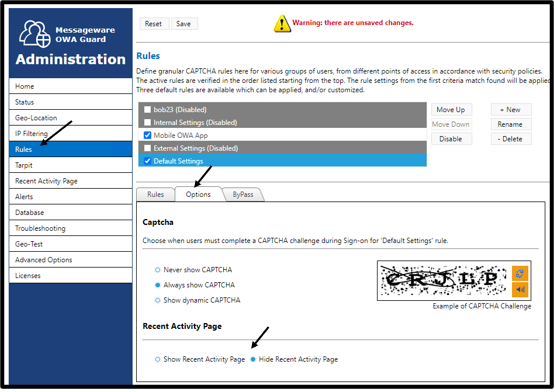Click the yellow warning triangle icon
This screenshot has height=392, width=555.
(282, 23)
